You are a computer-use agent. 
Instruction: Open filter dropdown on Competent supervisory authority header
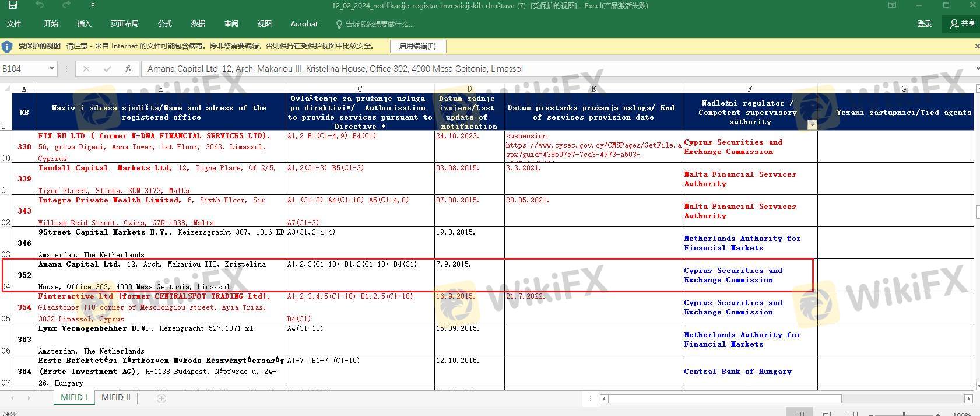click(x=812, y=124)
